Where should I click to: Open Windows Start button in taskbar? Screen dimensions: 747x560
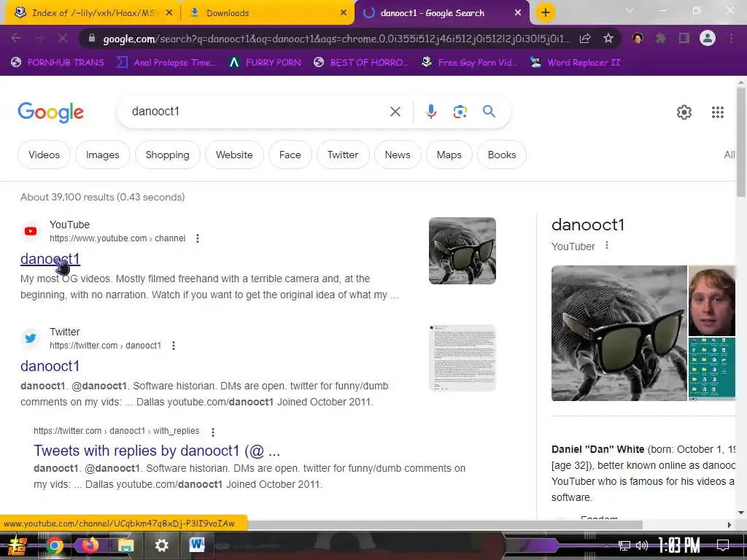pyautogui.click(x=18, y=545)
